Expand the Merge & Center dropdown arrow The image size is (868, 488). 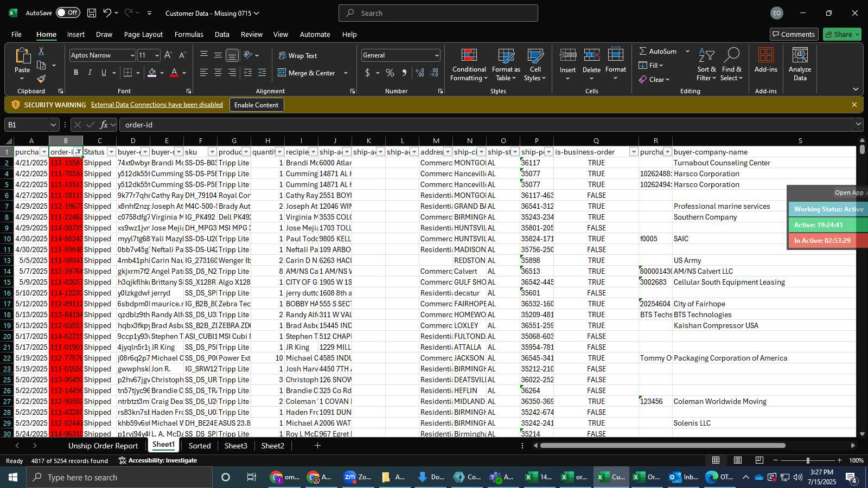click(x=346, y=73)
